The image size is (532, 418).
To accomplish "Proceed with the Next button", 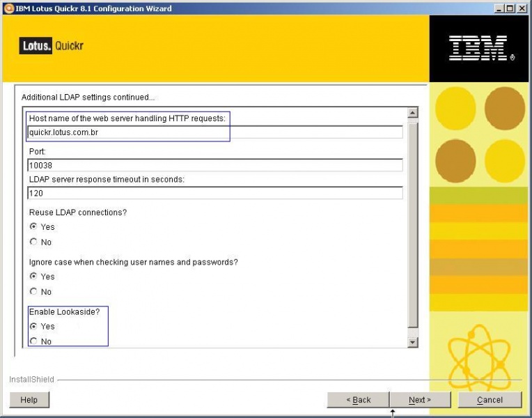I will pyautogui.click(x=420, y=400).
